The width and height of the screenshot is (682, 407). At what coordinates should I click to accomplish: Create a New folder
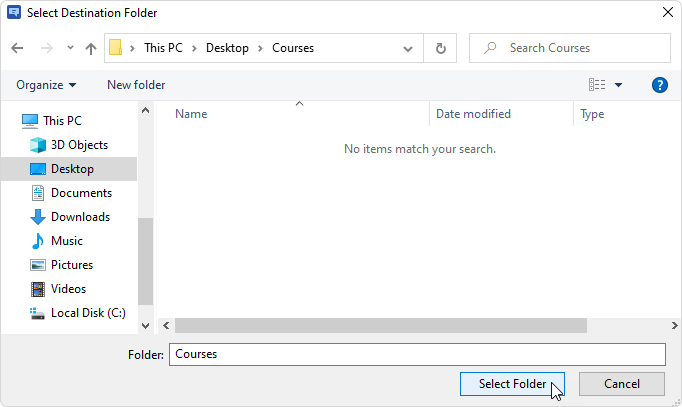point(136,85)
